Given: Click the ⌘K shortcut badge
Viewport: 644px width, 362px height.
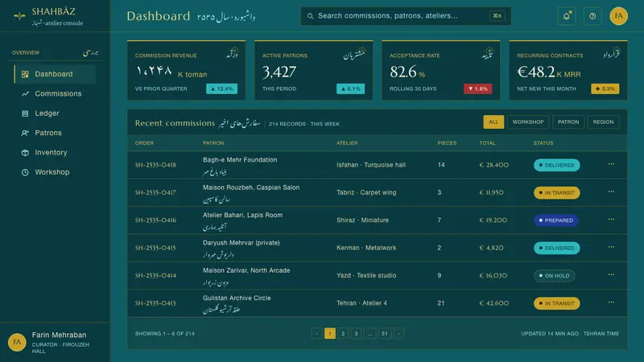Looking at the screenshot, I should click(x=497, y=16).
